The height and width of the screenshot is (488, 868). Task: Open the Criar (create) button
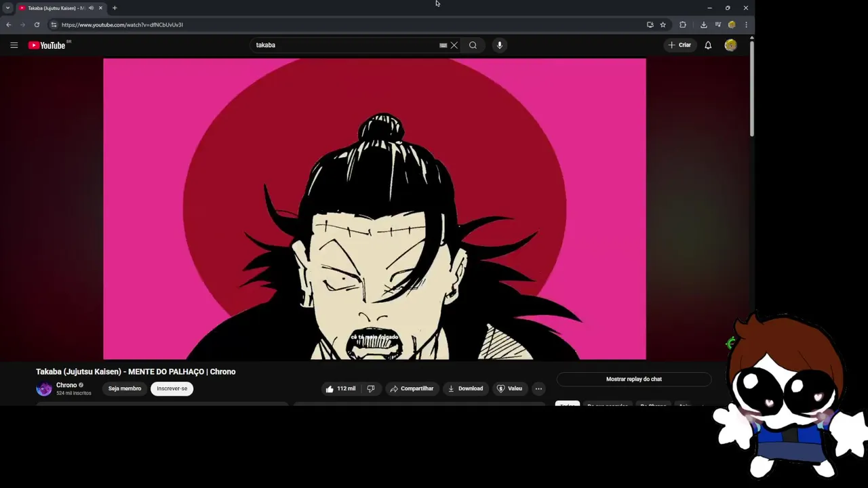(x=679, y=45)
